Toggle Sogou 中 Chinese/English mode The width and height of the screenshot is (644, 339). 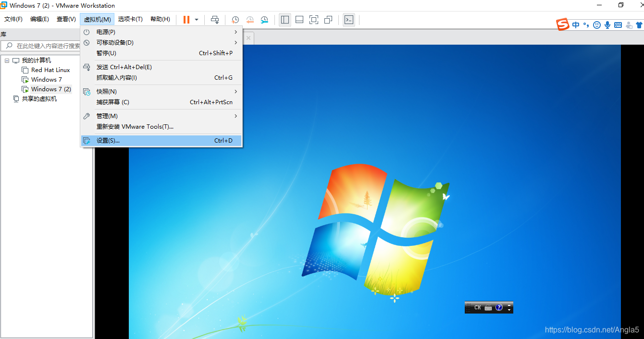(x=576, y=25)
